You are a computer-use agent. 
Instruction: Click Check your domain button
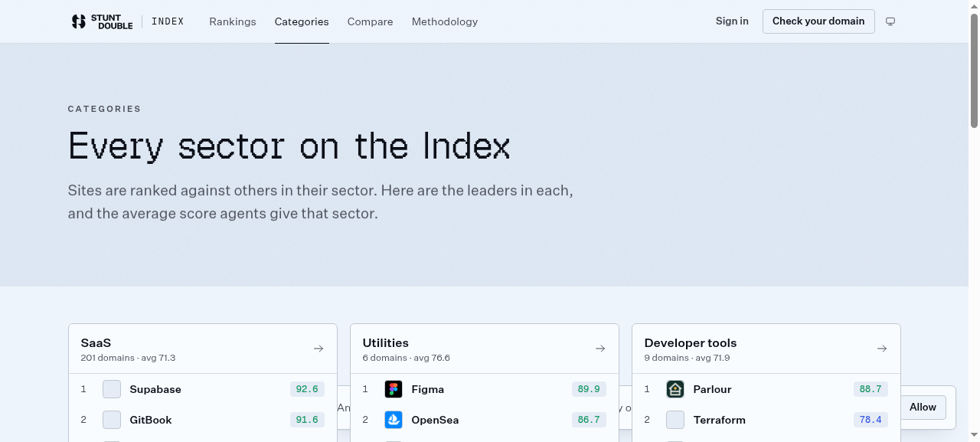coord(818,21)
